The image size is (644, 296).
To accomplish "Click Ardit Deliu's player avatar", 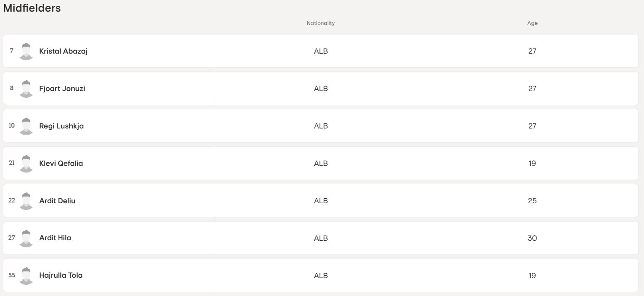I will (x=26, y=201).
